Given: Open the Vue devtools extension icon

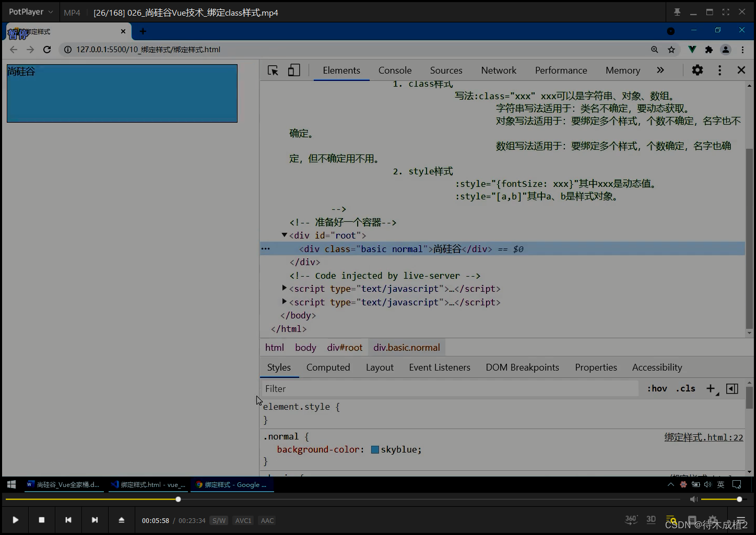Looking at the screenshot, I should coord(692,50).
